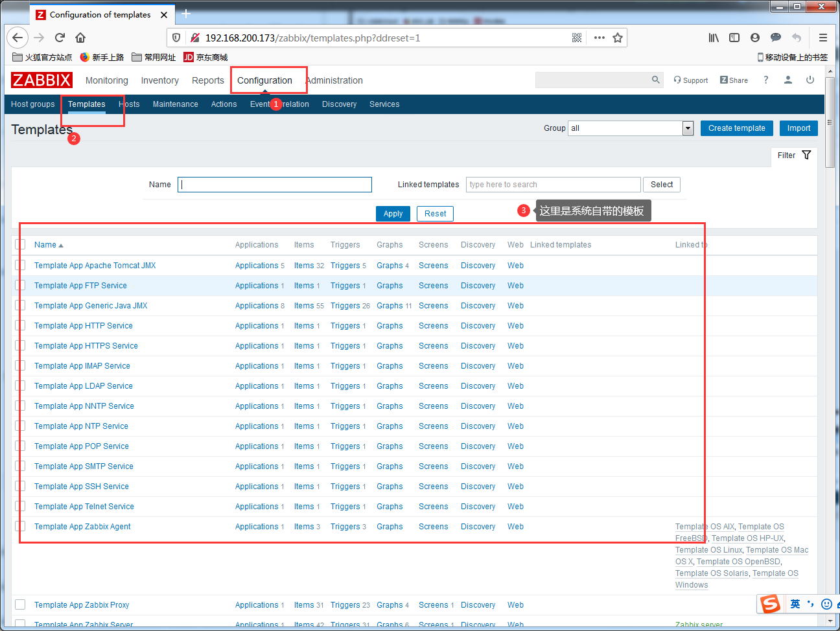Tick the select-all templates checkbox

click(20, 244)
